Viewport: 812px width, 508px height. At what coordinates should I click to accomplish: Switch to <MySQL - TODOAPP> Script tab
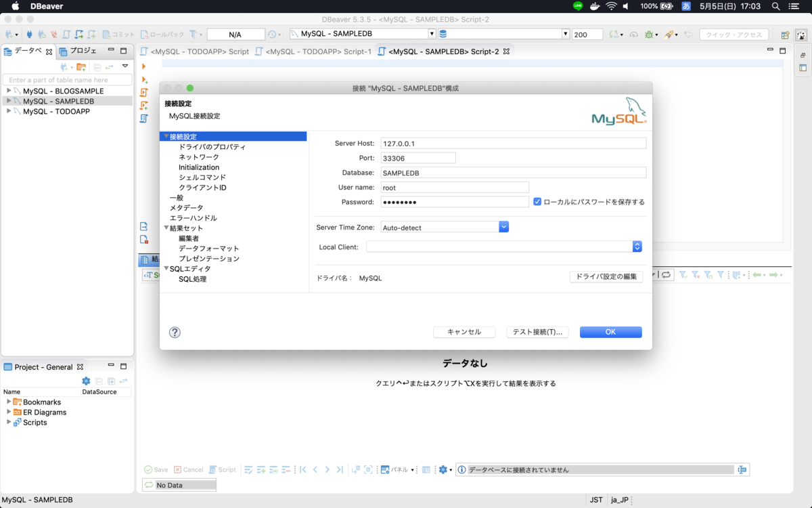click(x=194, y=51)
